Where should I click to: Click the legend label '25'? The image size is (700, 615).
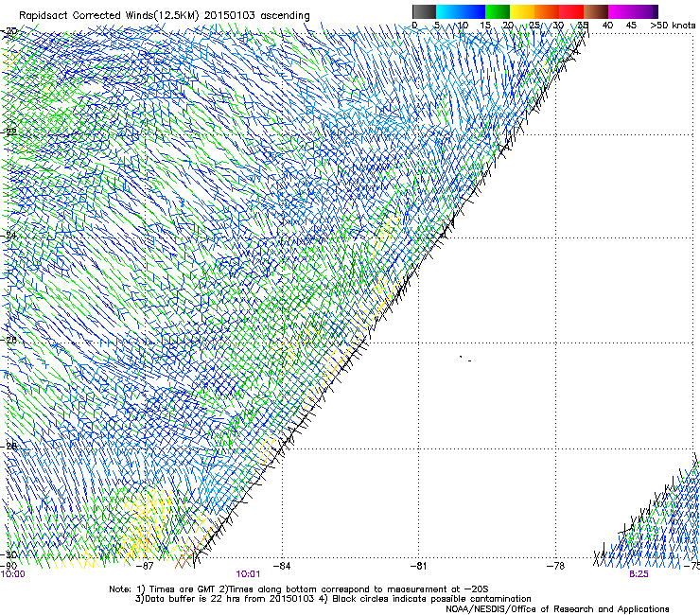coord(534,26)
